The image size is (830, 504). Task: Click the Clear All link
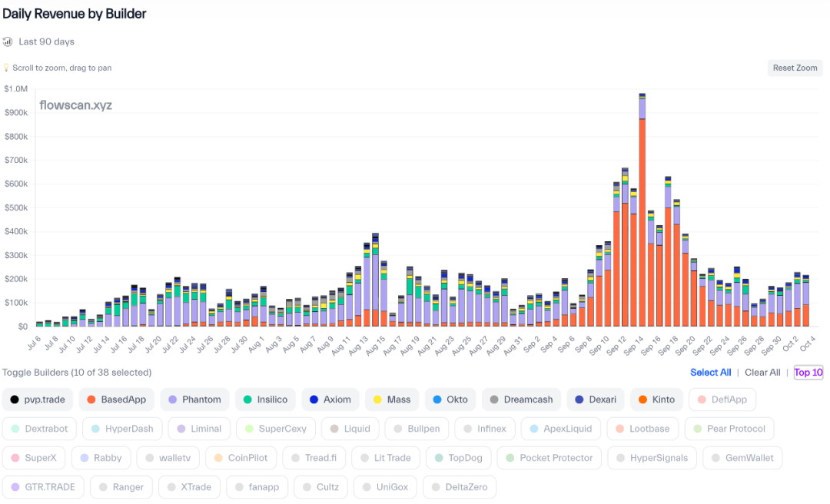coord(762,373)
